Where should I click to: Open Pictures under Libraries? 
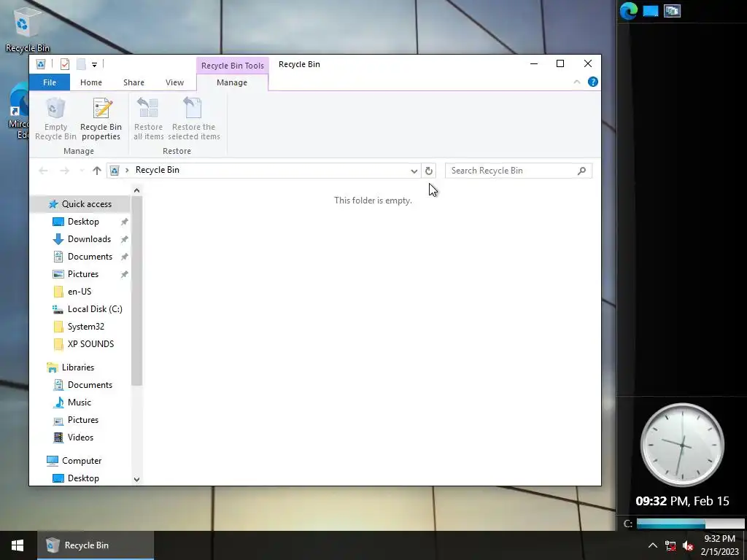(83, 420)
